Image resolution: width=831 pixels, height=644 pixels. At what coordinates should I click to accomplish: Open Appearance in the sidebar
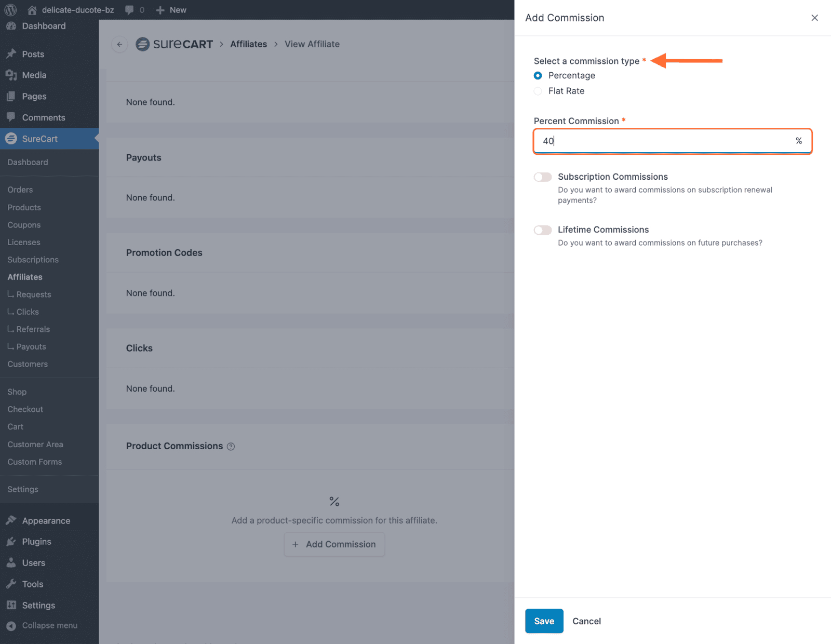[46, 521]
